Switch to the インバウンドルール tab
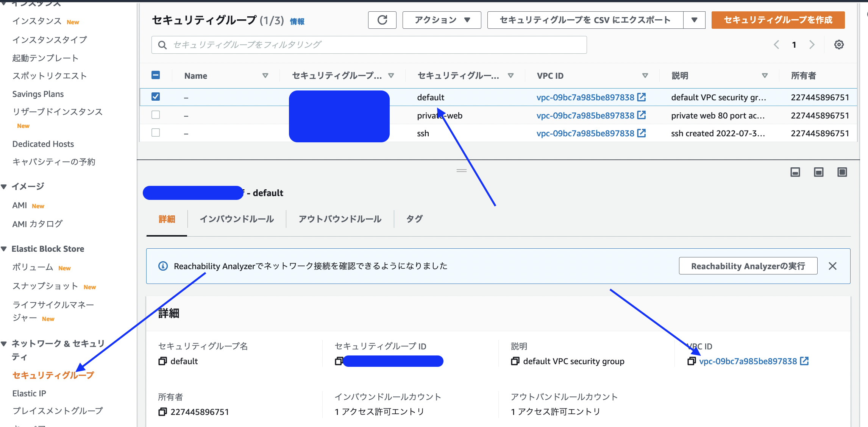The image size is (868, 427). (237, 219)
